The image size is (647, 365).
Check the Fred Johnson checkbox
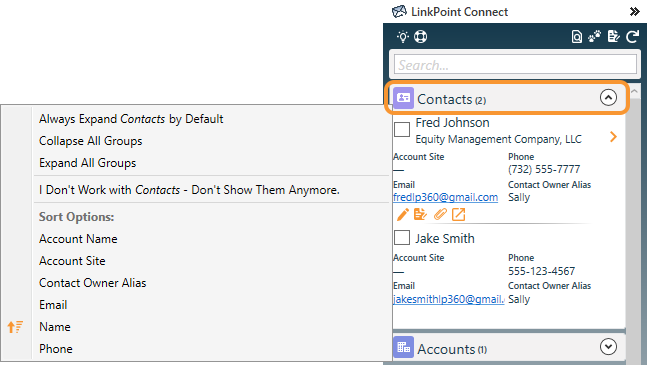pos(402,129)
